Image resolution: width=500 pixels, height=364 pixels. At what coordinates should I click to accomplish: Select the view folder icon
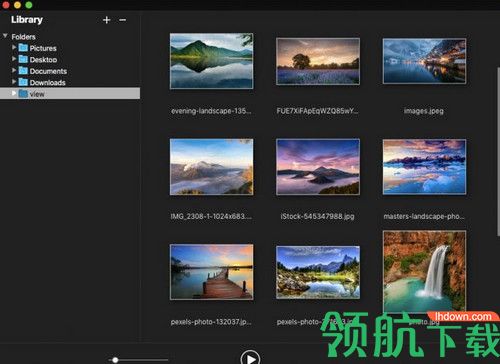pos(23,94)
